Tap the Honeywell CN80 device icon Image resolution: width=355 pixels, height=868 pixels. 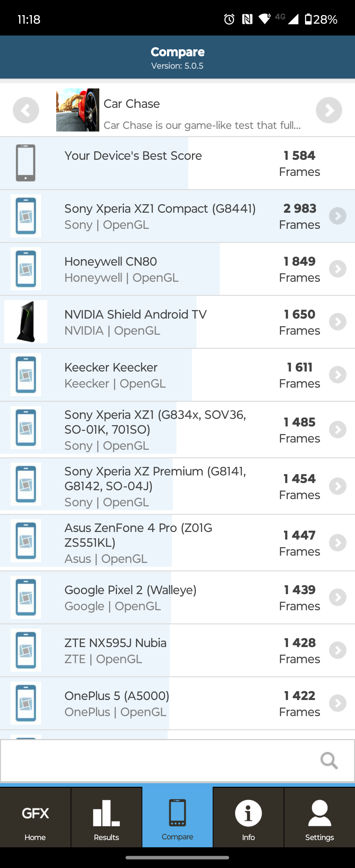point(26,269)
